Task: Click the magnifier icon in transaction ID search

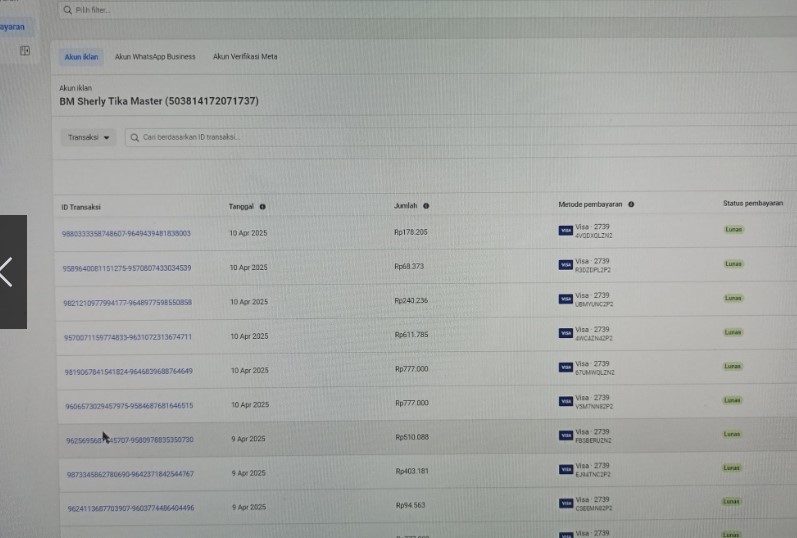Action: [134, 137]
